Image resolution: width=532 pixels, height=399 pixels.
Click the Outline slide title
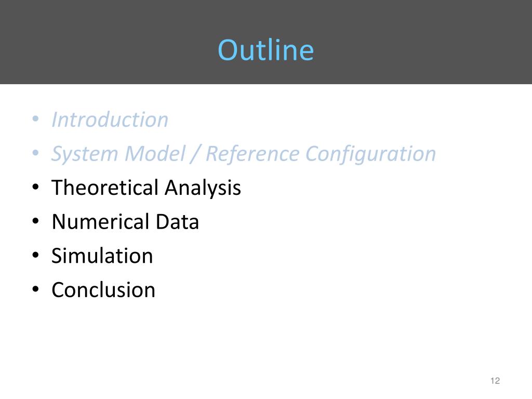(265, 50)
